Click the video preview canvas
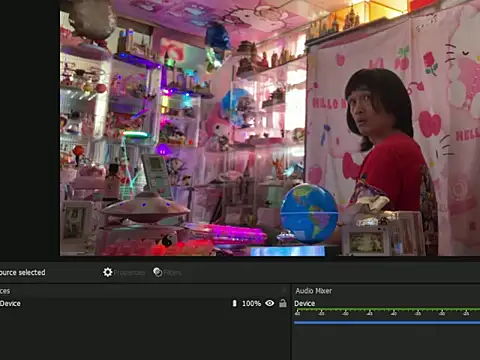480x360 pixels. coord(270,128)
